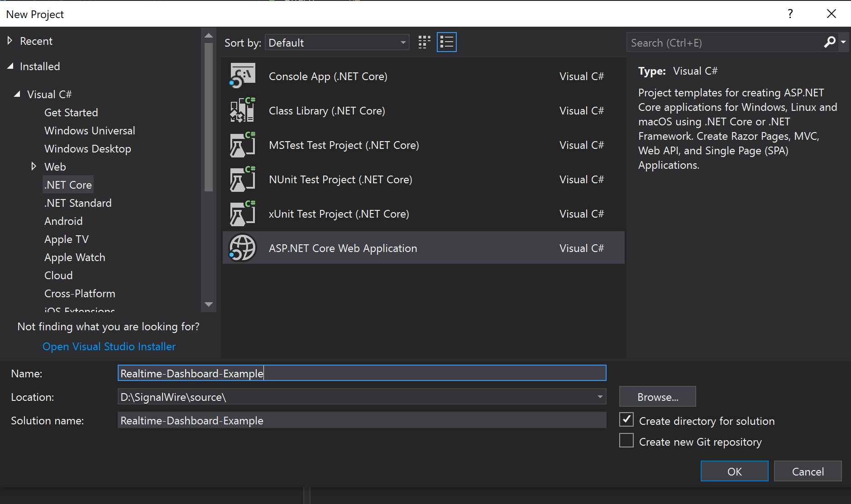This screenshot has height=504, width=851.
Task: Select the Apple Watch category
Action: pos(75,257)
